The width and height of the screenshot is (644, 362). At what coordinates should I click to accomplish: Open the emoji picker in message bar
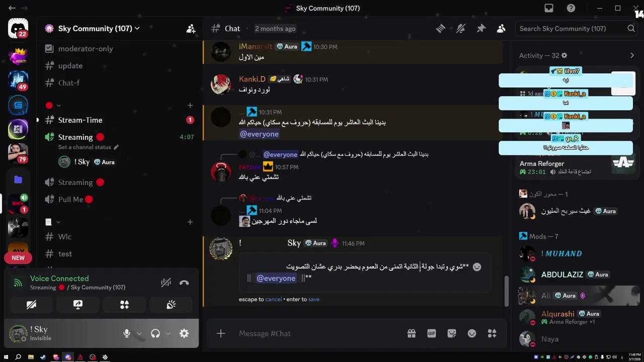[472, 333]
